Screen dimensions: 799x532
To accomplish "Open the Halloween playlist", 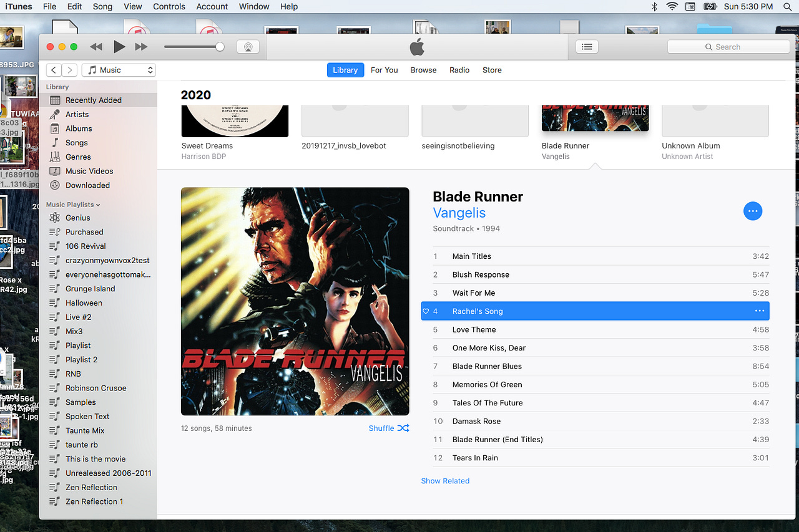I will (84, 303).
